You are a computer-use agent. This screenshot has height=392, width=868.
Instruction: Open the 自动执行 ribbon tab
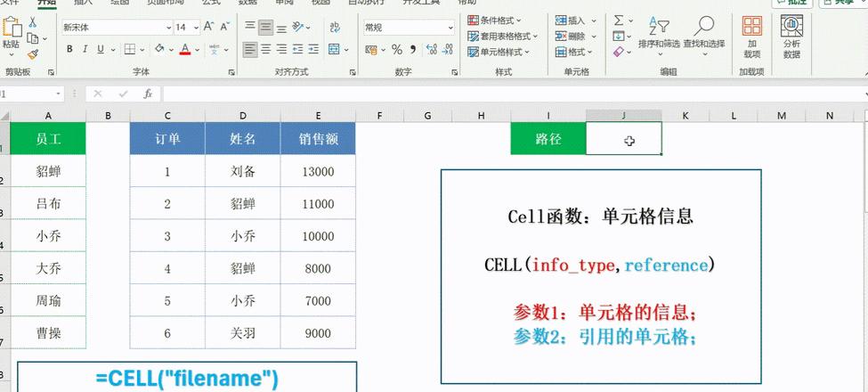coord(364,2)
